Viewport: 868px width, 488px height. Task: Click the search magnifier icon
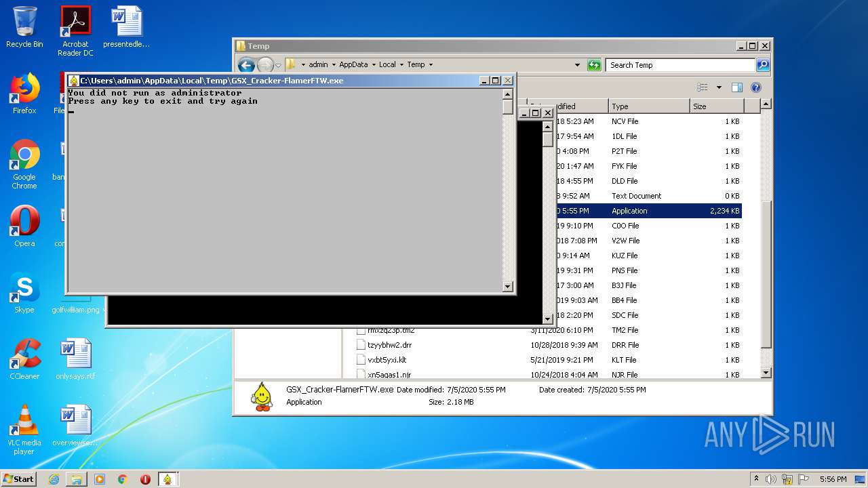763,65
